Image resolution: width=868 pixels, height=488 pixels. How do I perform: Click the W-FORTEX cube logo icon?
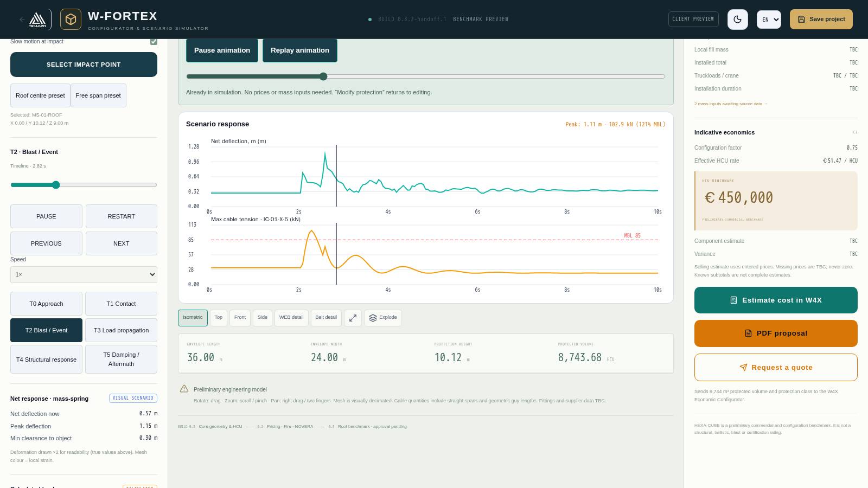(71, 20)
